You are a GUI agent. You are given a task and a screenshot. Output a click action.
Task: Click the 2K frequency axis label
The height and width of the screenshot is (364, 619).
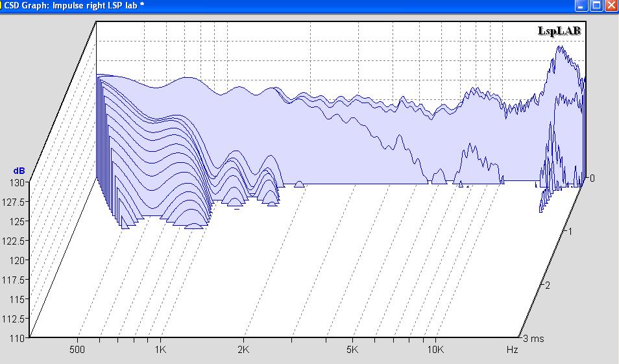243,349
